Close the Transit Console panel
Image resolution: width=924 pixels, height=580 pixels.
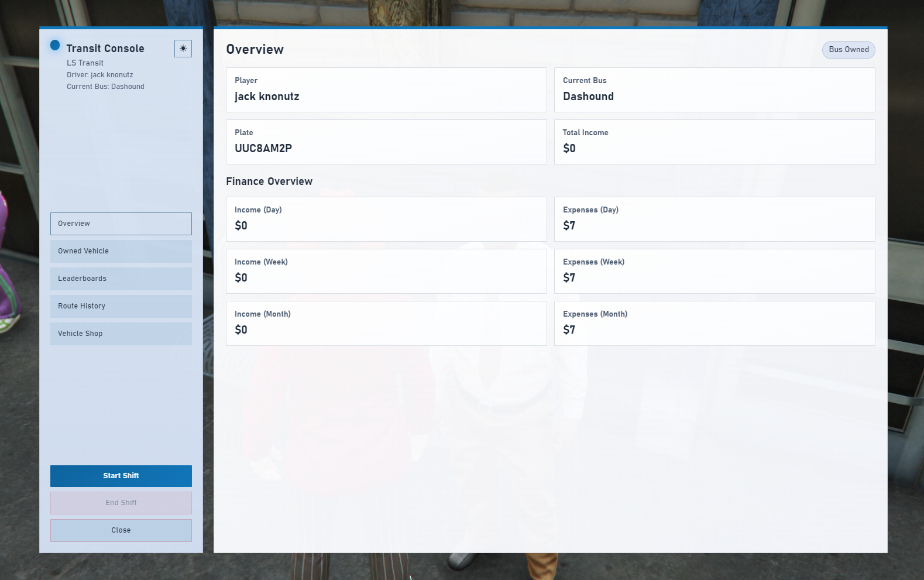point(121,530)
